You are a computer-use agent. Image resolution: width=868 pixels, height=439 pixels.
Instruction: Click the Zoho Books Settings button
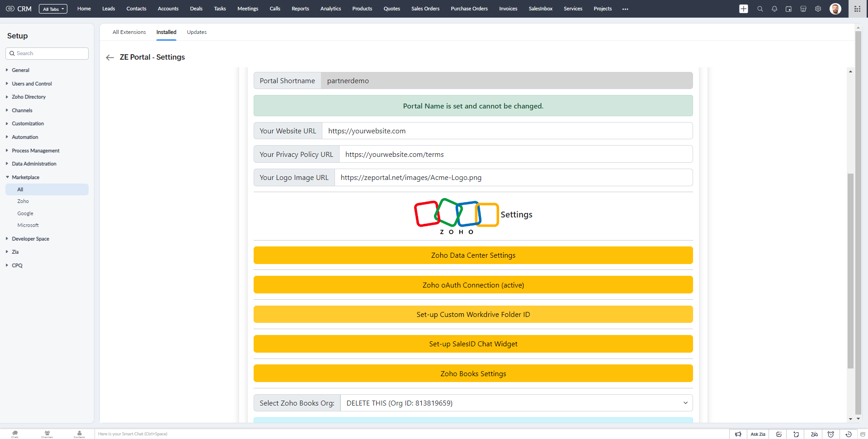tap(473, 373)
